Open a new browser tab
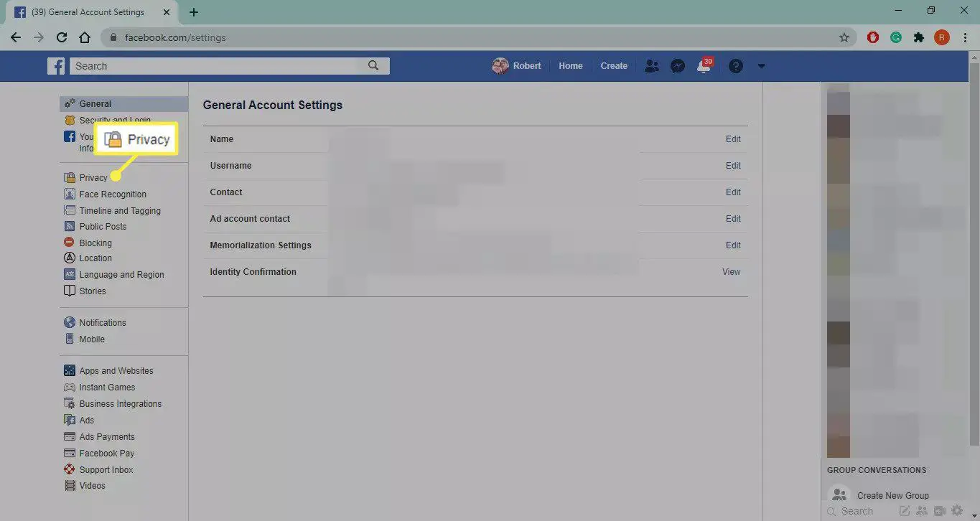 194,12
